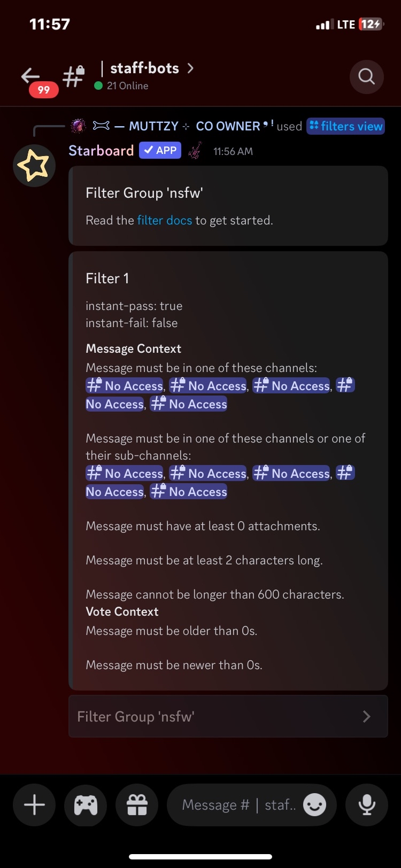Viewport: 401px width, 868px height.
Task: Tap the back arrow icon
Action: pyautogui.click(x=30, y=76)
